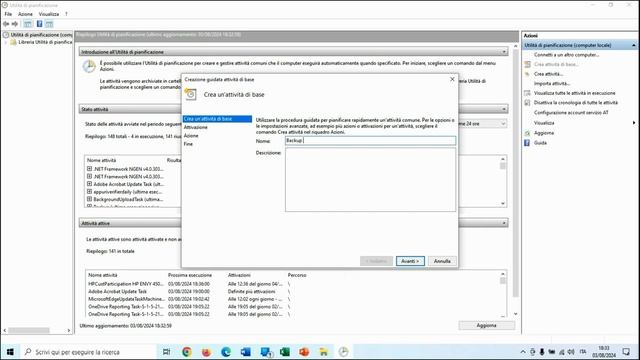The image size is (640, 360).
Task: Toggle the console tree pane toolbar icon
Action: 28,24
